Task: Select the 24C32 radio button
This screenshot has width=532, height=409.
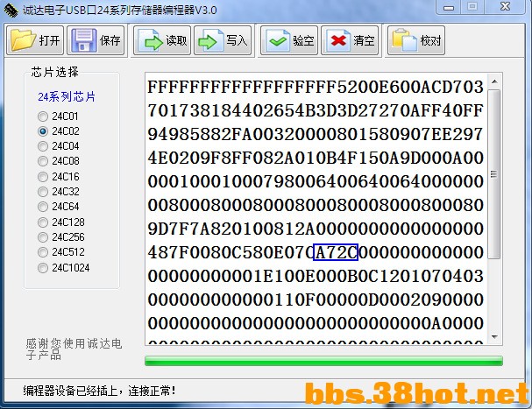Action: click(x=59, y=192)
